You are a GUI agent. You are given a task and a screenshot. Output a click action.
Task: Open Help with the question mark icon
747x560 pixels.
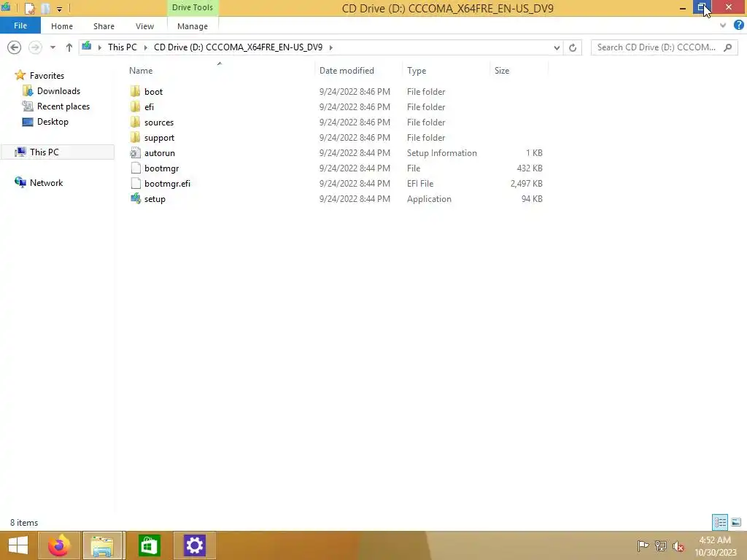pyautogui.click(x=738, y=26)
